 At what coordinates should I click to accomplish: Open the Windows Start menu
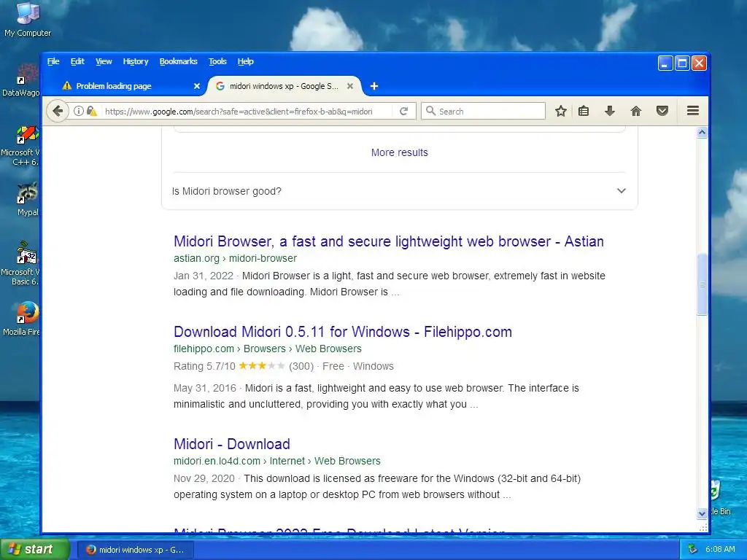coord(35,549)
